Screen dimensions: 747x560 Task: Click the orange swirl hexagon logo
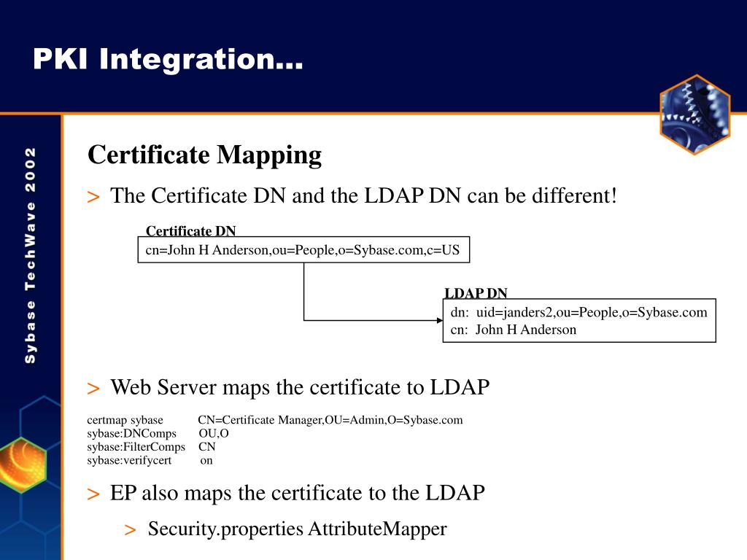[23, 464]
